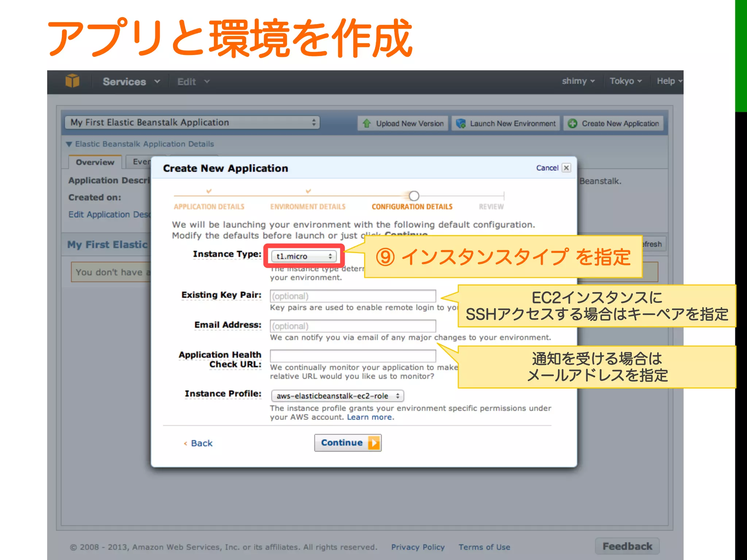
Task: Expand the shimy account dropdown
Action: tap(578, 81)
